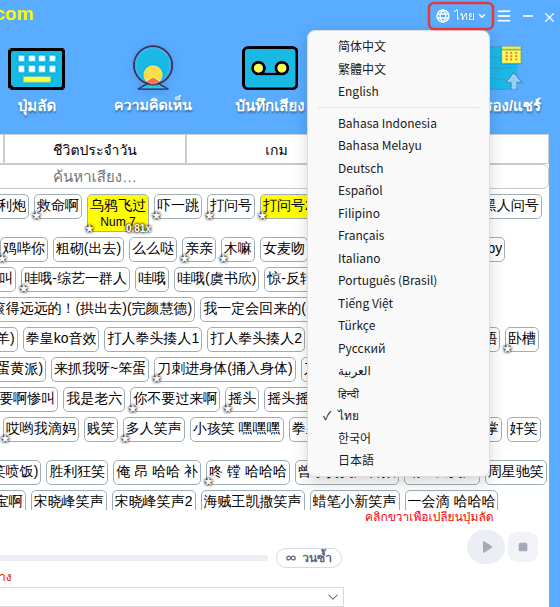Viewport: 560px width, 607px height.
Task: Play the 蜡笔小新笑声 sound
Action: click(354, 502)
